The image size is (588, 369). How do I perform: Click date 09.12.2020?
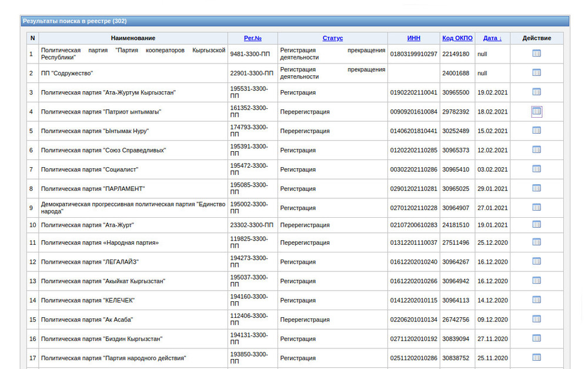(492, 320)
